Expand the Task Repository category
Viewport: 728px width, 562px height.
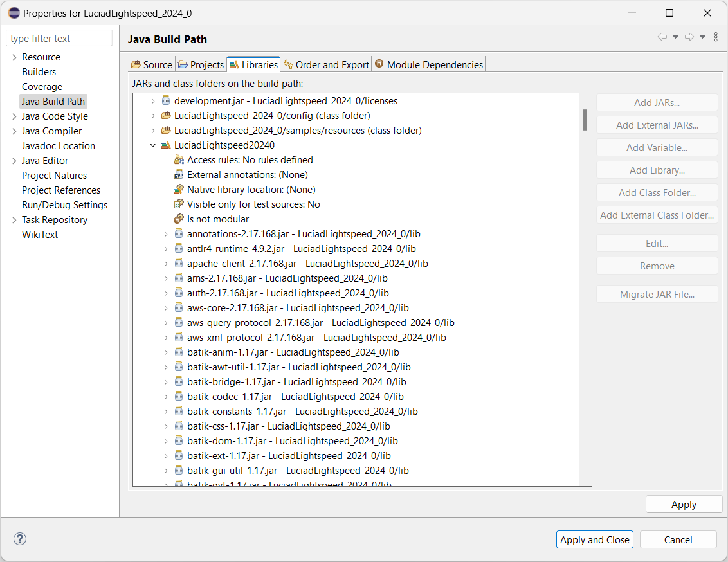point(14,220)
